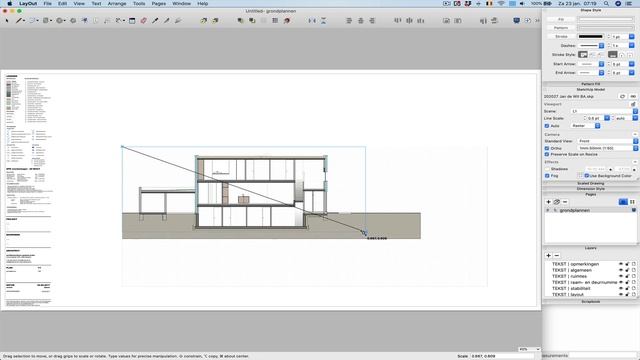
Task: Open the Window menu
Action: click(x=181, y=3)
